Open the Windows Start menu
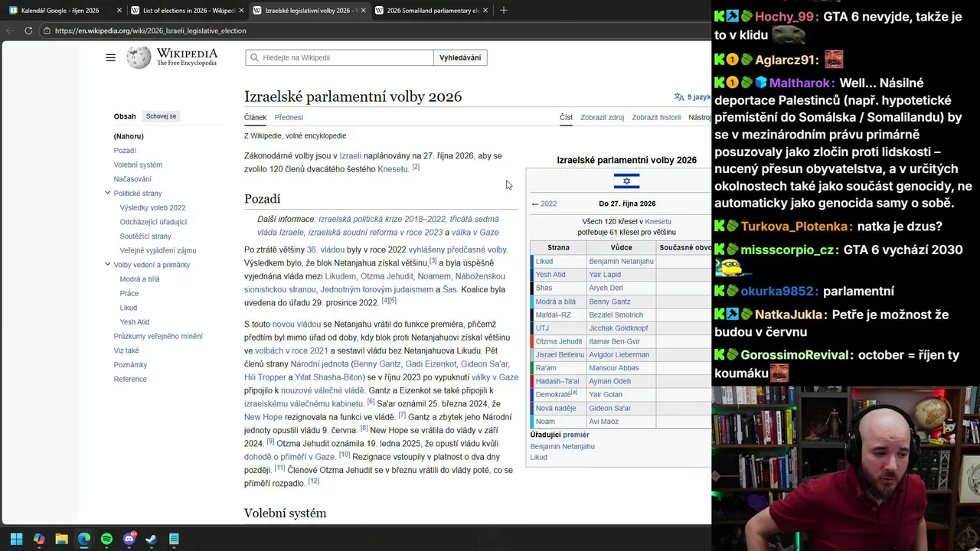This screenshot has height=551, width=980. (17, 539)
